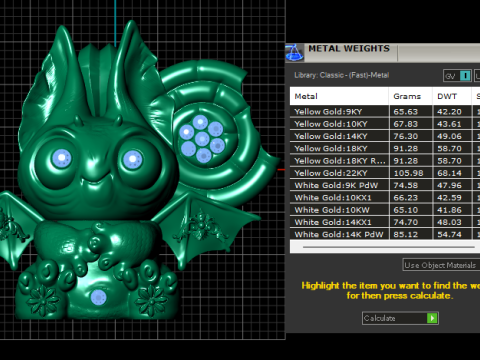Image resolution: width=480 pixels, height=360 pixels.
Task: Click the 66.23 grams value
Action: tap(405, 198)
